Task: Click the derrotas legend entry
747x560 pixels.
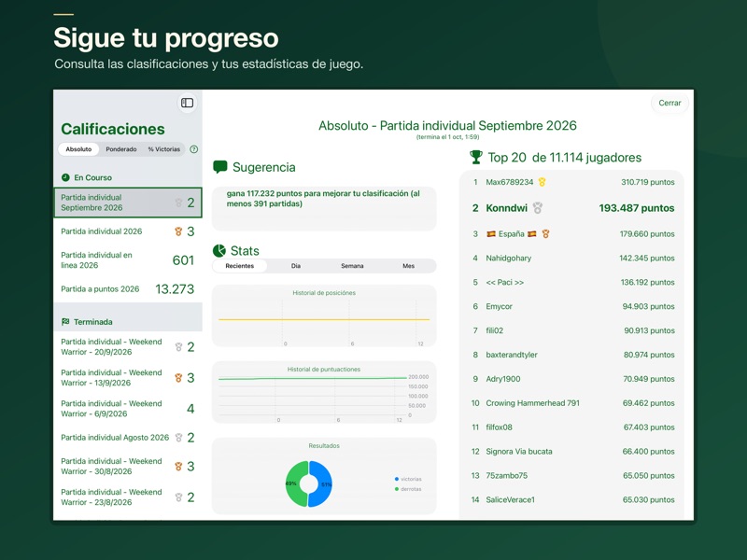Action: tap(408, 489)
